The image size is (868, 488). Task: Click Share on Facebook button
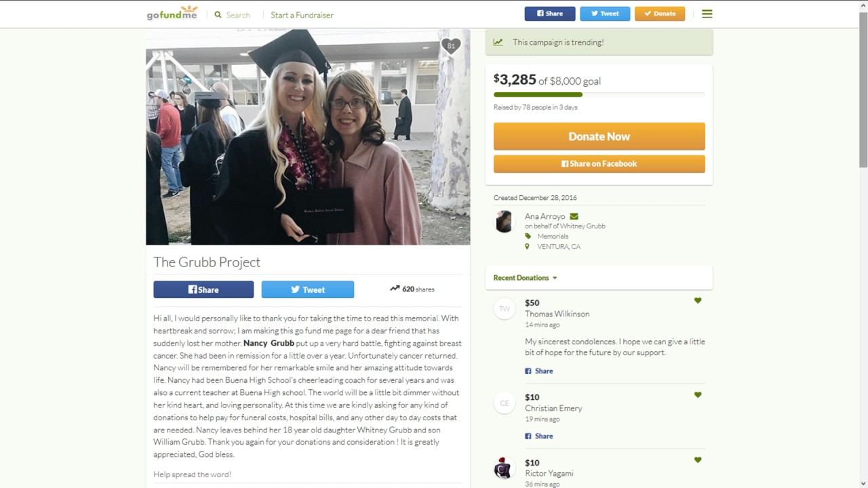click(x=599, y=163)
